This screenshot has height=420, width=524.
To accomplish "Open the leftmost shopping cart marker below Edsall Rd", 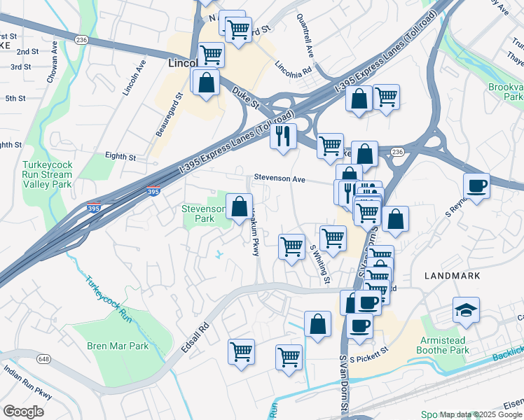I will pos(242,351).
